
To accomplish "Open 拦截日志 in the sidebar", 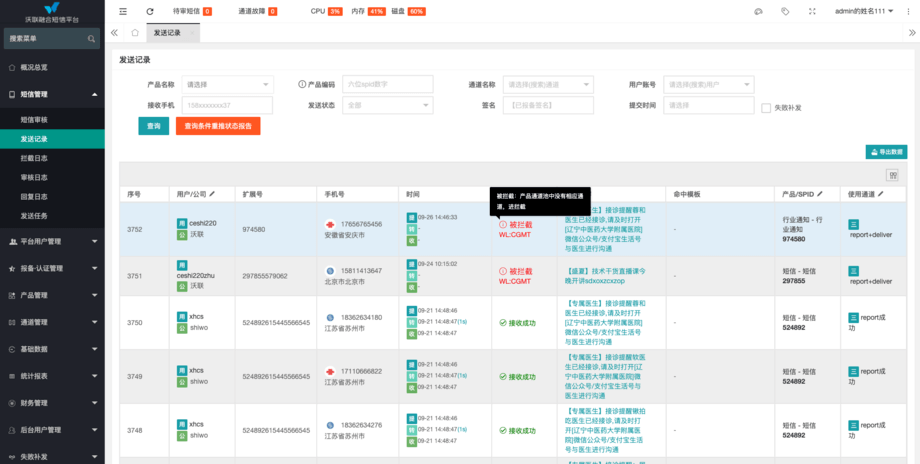I will [x=52, y=158].
